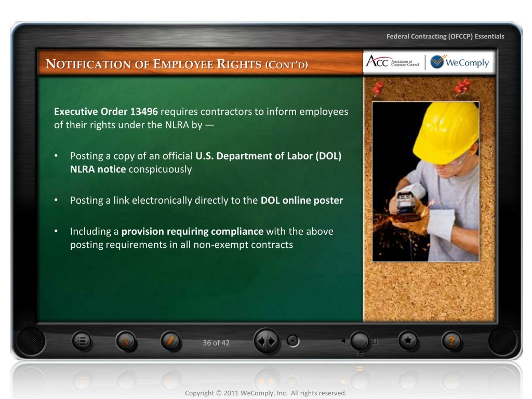Click the small play button

[x=293, y=341]
